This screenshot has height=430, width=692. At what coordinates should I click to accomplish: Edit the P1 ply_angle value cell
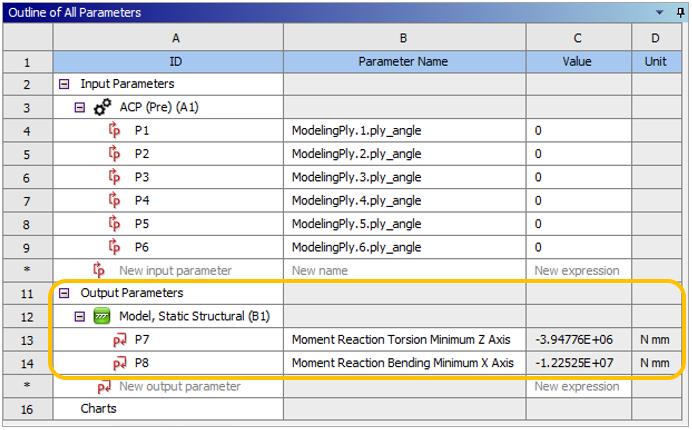tap(578, 131)
